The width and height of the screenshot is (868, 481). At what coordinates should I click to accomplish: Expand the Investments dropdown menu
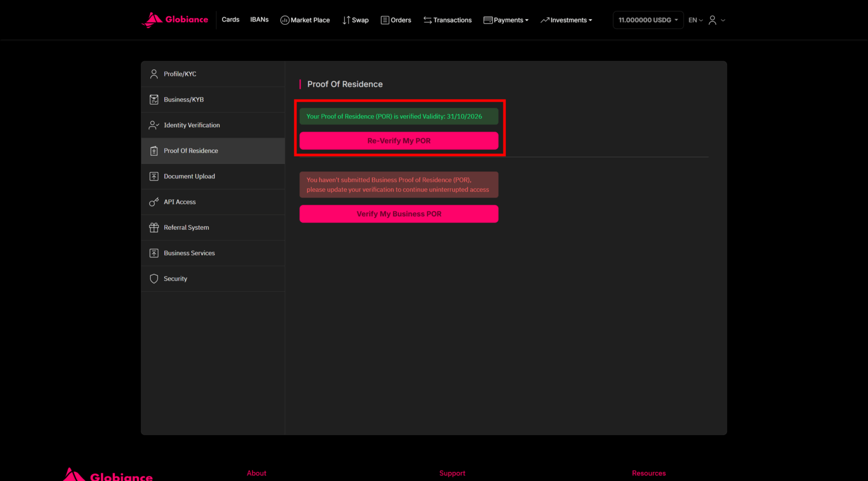566,20
